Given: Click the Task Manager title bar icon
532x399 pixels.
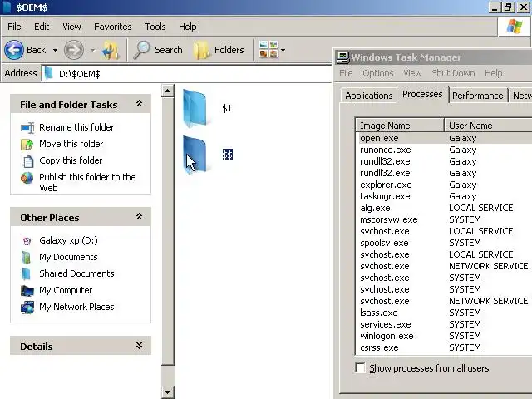Looking at the screenshot, I should tap(342, 57).
